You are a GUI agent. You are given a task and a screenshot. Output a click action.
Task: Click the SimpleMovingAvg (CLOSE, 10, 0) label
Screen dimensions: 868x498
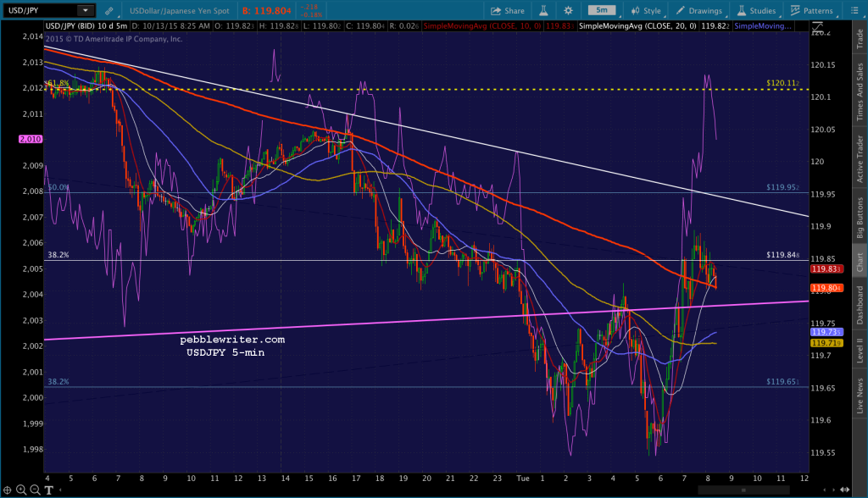(482, 26)
